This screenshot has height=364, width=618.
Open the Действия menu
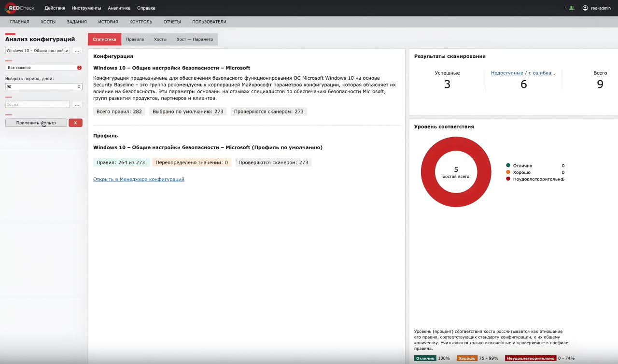55,8
